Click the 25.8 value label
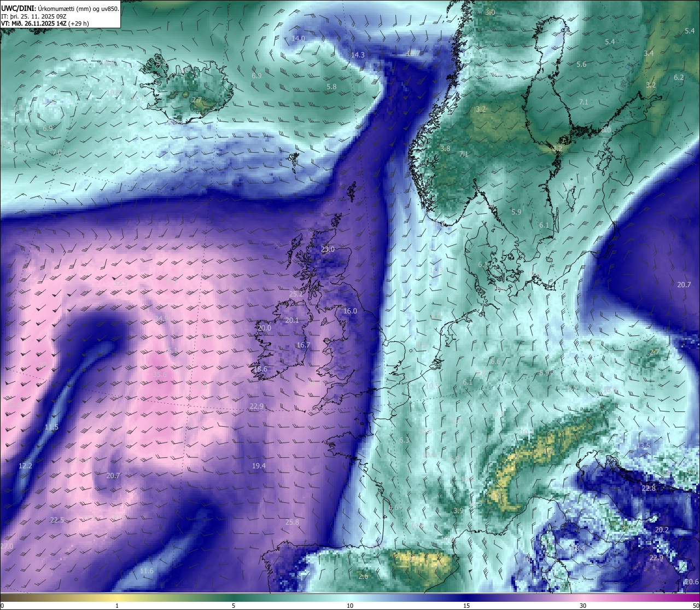700x610 pixels. click(x=293, y=522)
